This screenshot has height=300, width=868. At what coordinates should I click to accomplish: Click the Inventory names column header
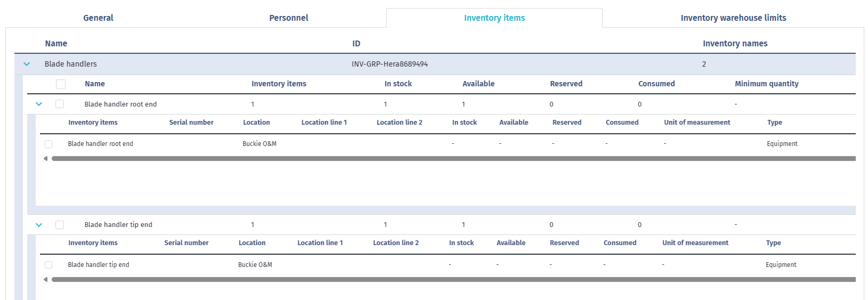735,44
